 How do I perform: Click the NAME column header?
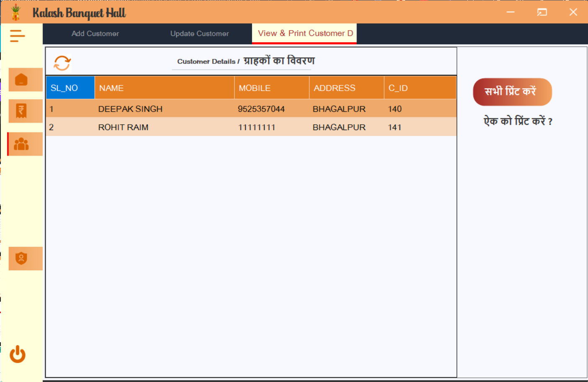pyautogui.click(x=111, y=87)
